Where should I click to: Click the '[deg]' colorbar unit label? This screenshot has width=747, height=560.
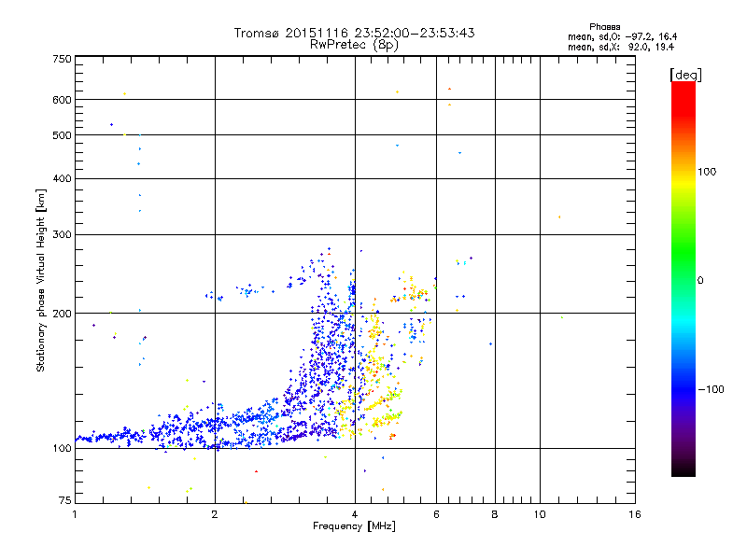click(x=685, y=75)
